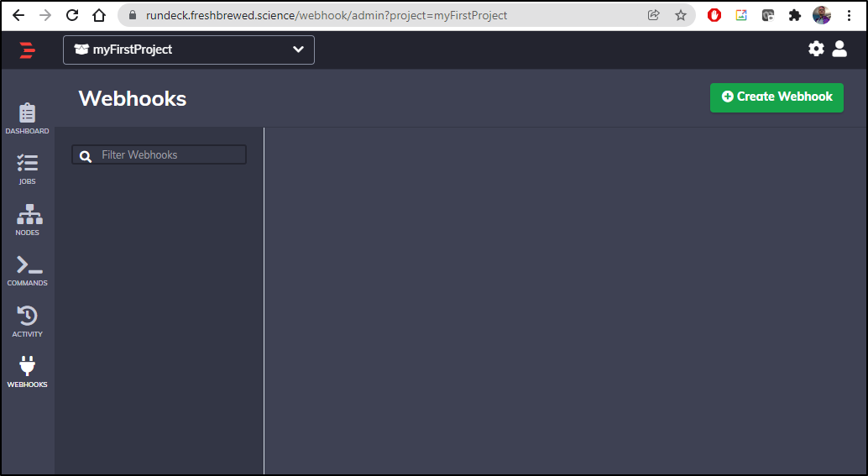Focus the Filter Webhooks search field
Screen dimensions: 868x476
159,155
